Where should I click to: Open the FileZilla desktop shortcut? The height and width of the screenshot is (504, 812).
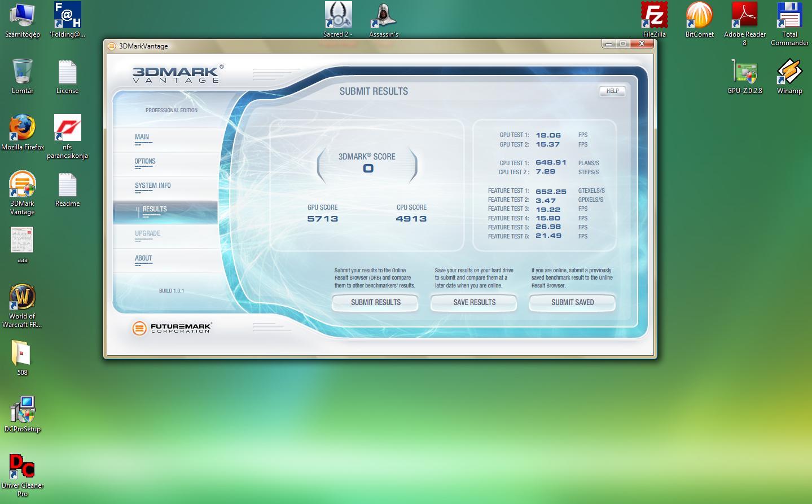click(x=655, y=15)
